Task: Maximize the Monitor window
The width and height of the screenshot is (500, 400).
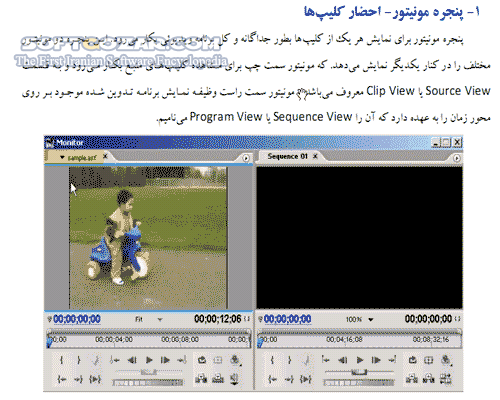Action: click(x=446, y=143)
